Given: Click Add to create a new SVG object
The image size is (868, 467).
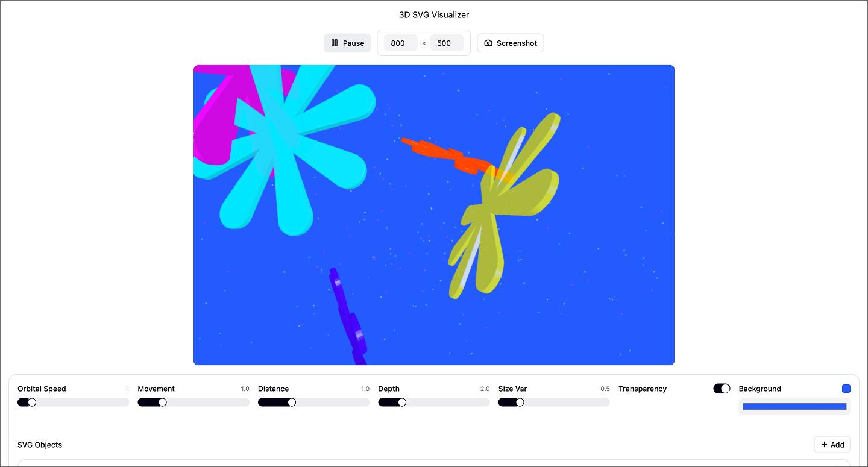Looking at the screenshot, I should (832, 444).
